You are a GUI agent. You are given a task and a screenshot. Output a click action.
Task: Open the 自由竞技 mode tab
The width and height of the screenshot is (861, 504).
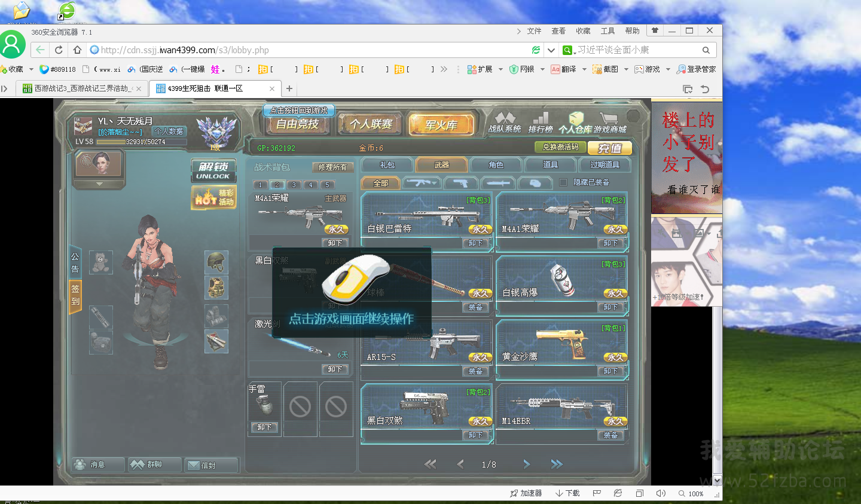298,124
